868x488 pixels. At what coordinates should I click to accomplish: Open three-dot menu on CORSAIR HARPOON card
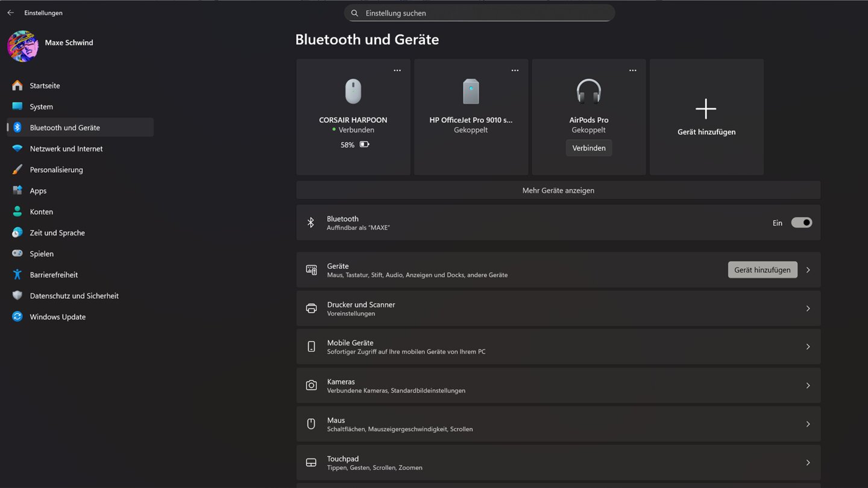click(397, 70)
